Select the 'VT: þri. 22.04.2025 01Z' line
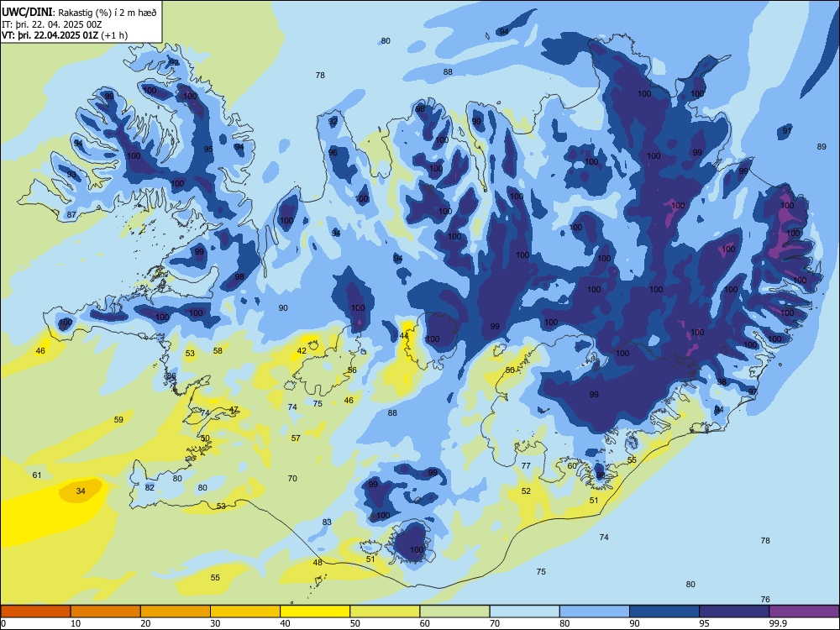Image resolution: width=840 pixels, height=630 pixels. [x=50, y=35]
